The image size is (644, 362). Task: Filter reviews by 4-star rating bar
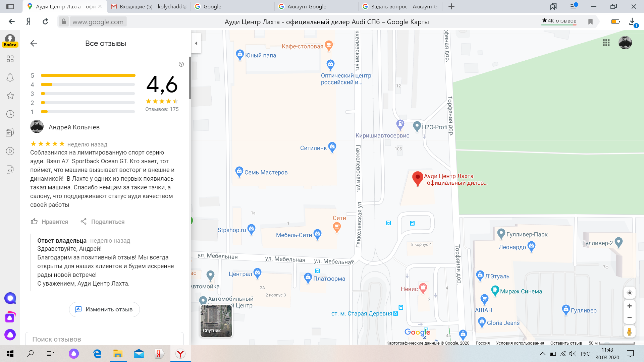[x=88, y=84]
